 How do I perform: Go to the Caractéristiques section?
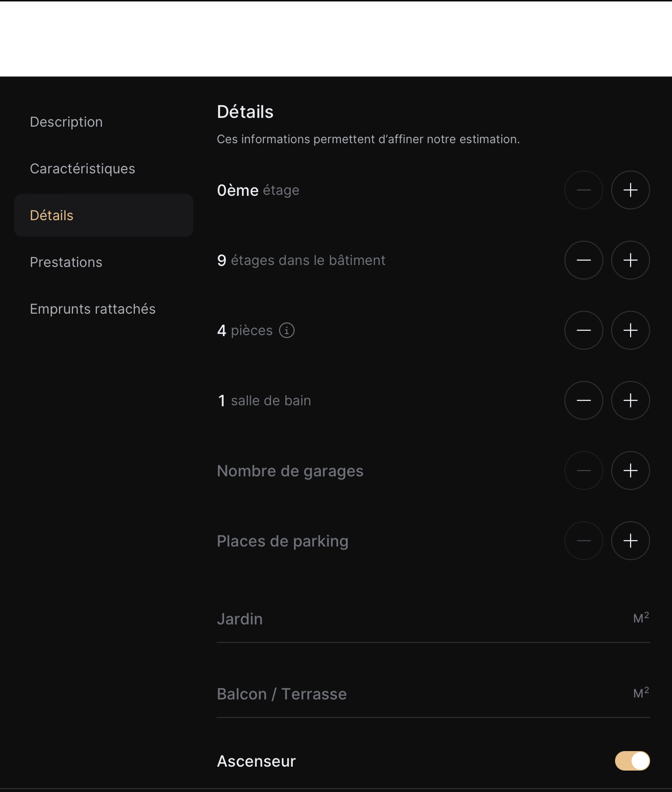[82, 169]
